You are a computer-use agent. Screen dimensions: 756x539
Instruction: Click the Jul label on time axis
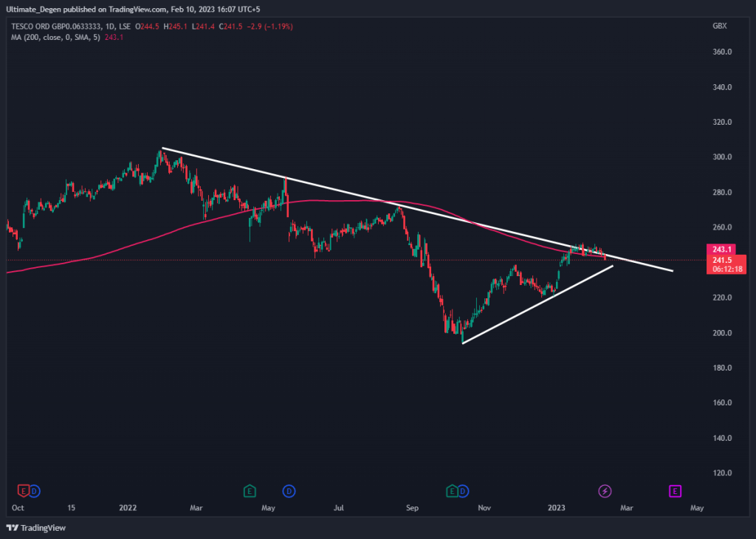click(338, 508)
